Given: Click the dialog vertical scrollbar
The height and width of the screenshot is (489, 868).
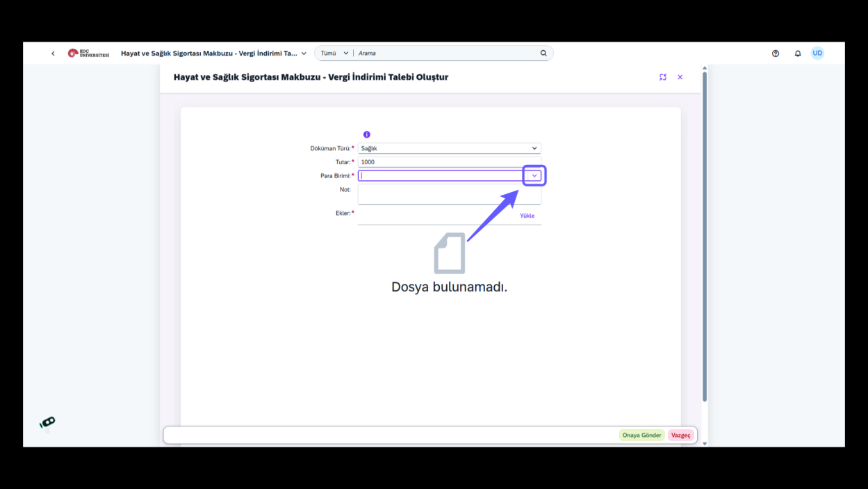Looking at the screenshot, I should (x=705, y=237).
